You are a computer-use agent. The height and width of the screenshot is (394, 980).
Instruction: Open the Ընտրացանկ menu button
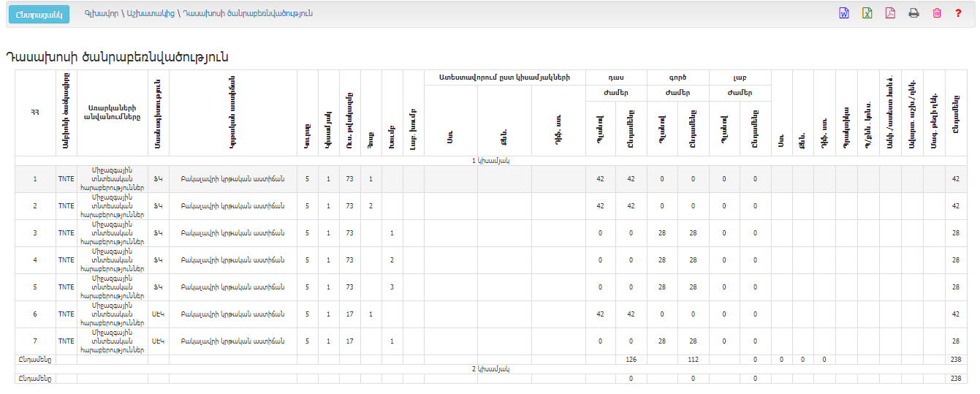[38, 15]
